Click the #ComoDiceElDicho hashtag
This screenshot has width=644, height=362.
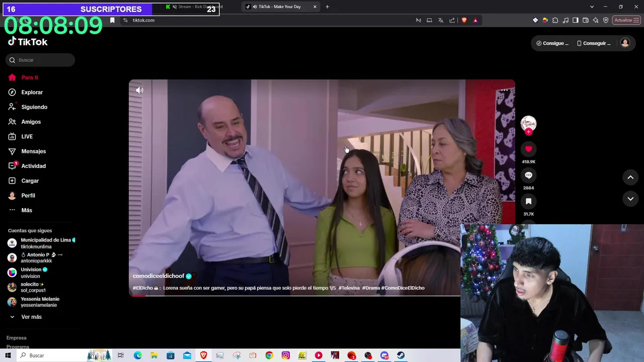403,288
